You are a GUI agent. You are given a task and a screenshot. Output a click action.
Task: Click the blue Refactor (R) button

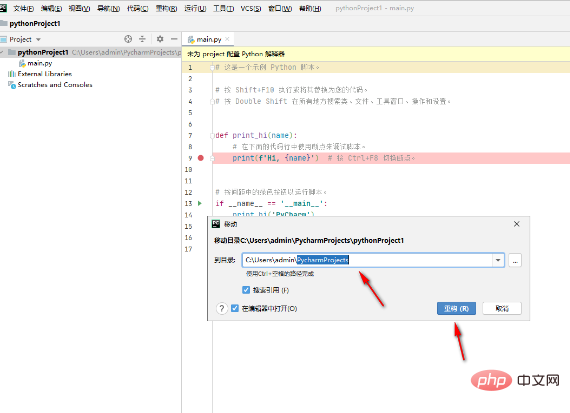[456, 309]
